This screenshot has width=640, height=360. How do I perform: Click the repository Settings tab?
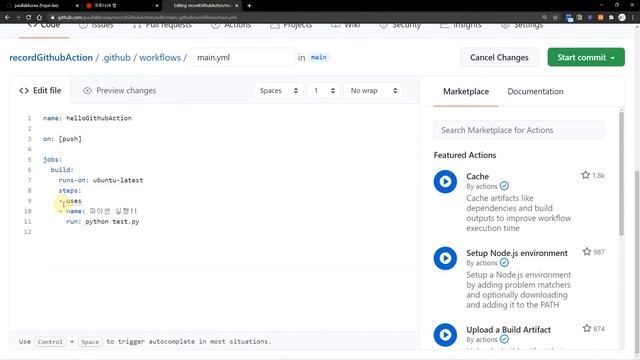pos(522,26)
